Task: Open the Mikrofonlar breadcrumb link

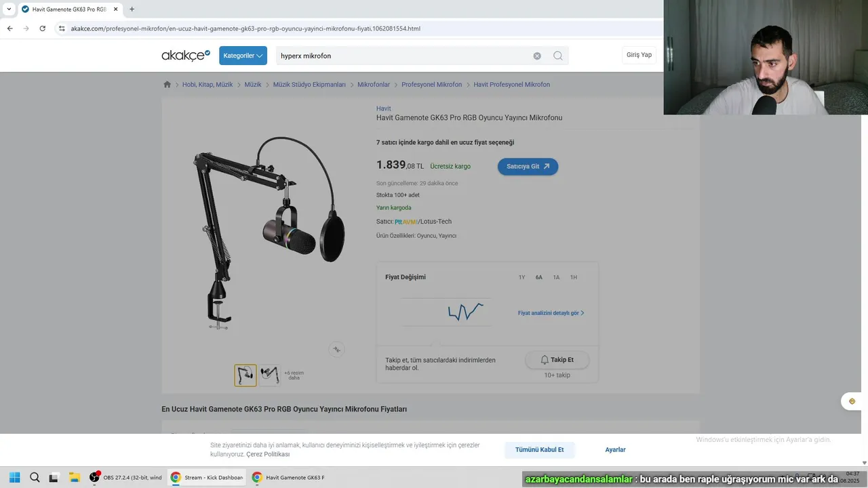Action: pos(374,85)
